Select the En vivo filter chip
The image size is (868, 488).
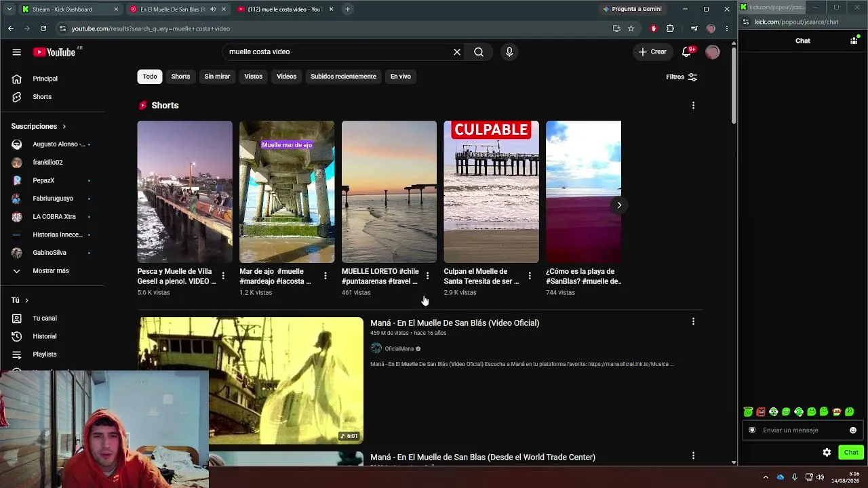(x=401, y=77)
